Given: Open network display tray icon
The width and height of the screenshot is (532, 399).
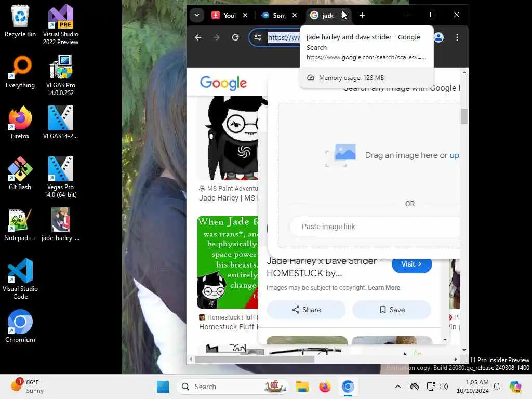Looking at the screenshot, I should pos(431,387).
